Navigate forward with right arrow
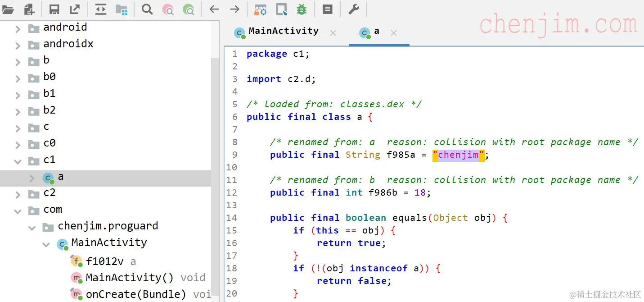Screen dimensions: 644x302 pyautogui.click(x=234, y=9)
